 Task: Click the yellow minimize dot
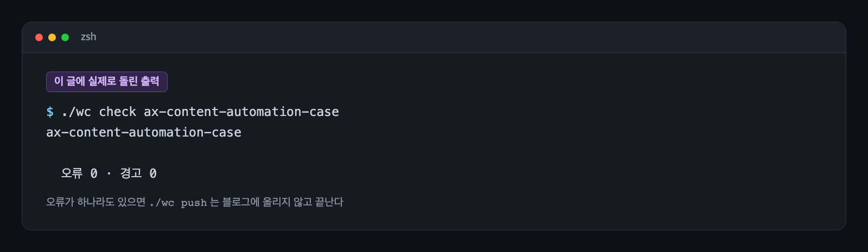pos(52,37)
